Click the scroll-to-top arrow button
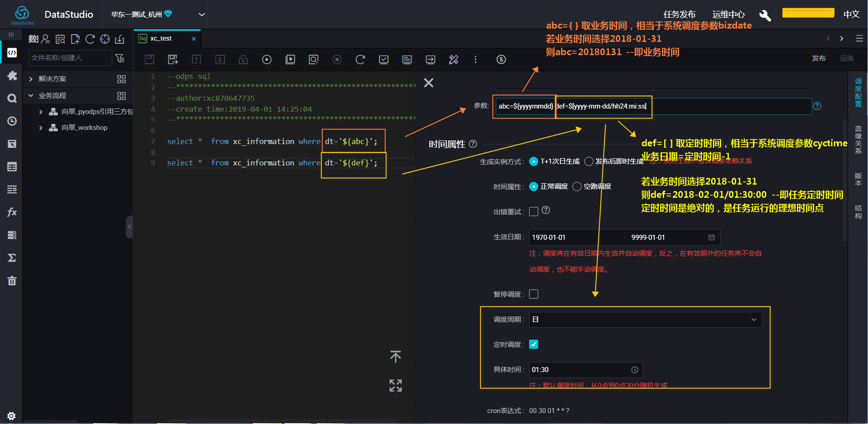The height and width of the screenshot is (424, 868). [395, 357]
